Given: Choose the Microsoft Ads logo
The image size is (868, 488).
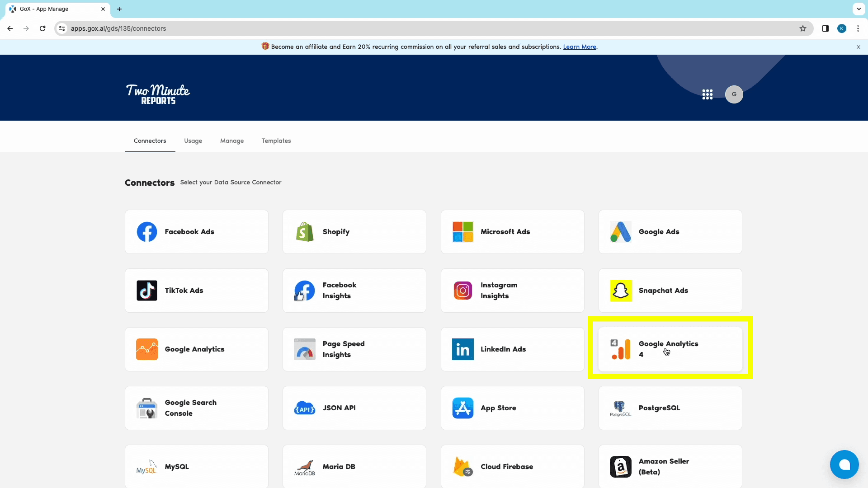Looking at the screenshot, I should click(x=463, y=232).
